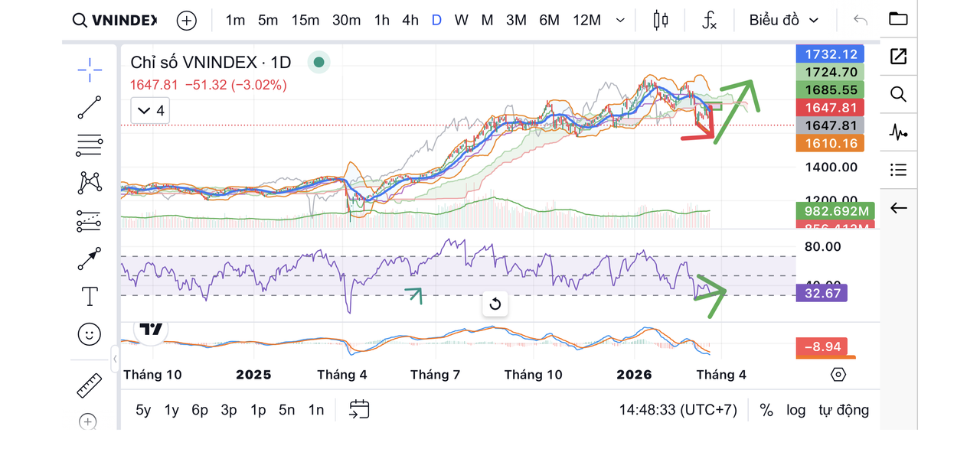Select the 1m timeframe

pos(235,20)
